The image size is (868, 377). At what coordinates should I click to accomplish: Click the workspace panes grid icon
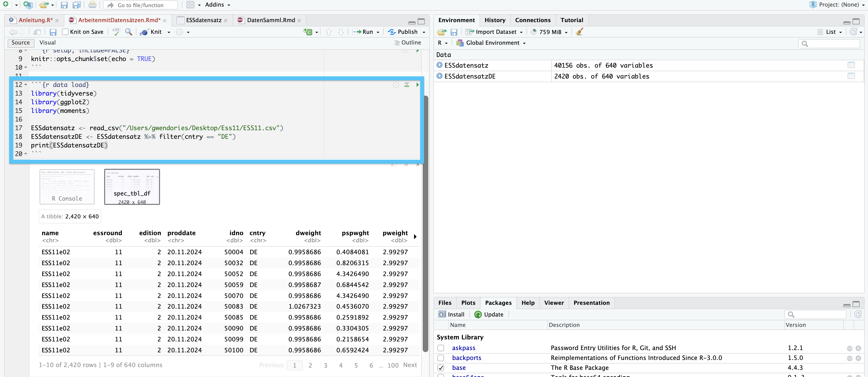click(x=190, y=5)
